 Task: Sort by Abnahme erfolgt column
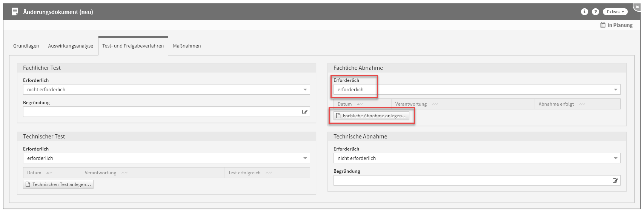point(556,104)
